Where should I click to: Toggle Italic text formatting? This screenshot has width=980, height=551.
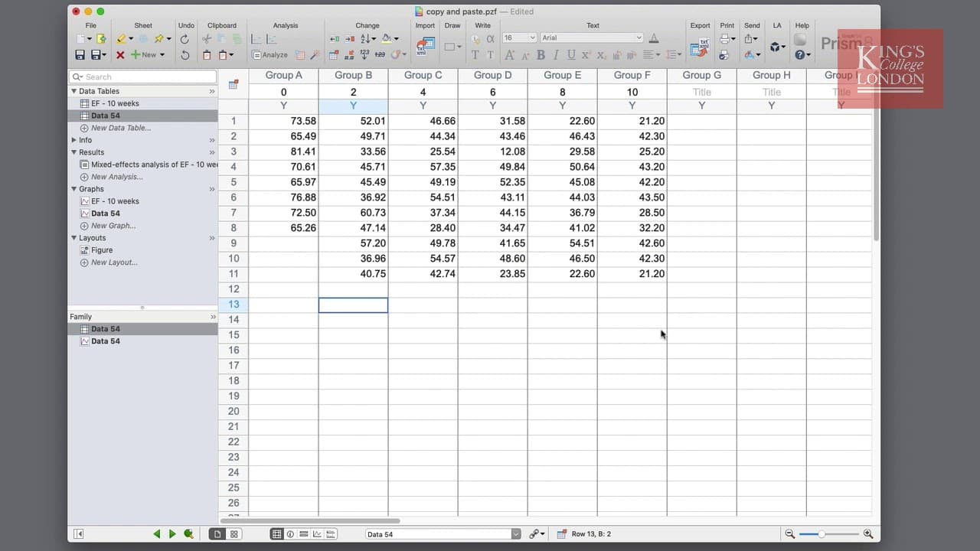(556, 55)
